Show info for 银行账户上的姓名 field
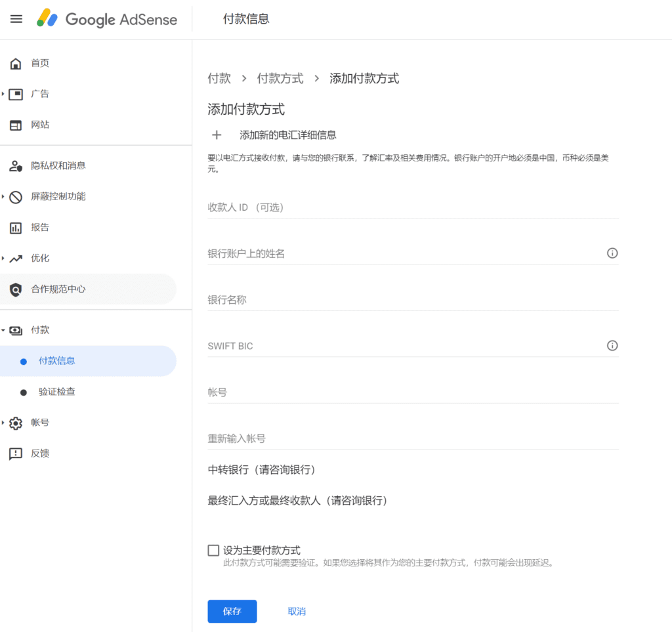Viewport: 672px width, 632px height. [612, 253]
